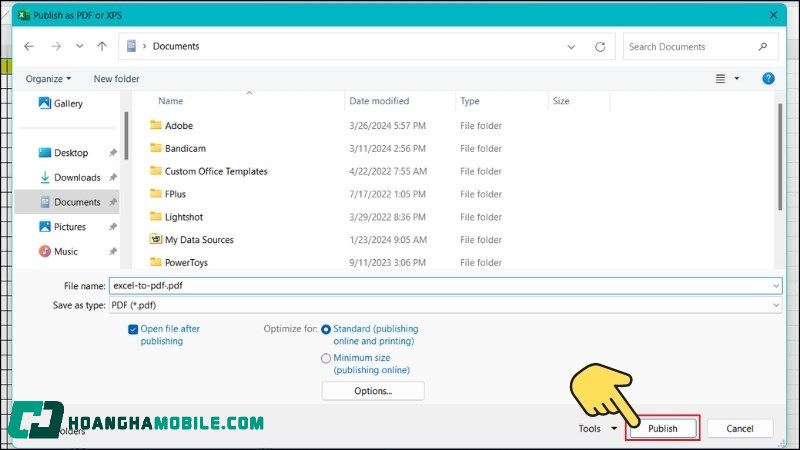The image size is (800, 450).
Task: Select Downloads in the navigation pane
Action: pos(77,177)
